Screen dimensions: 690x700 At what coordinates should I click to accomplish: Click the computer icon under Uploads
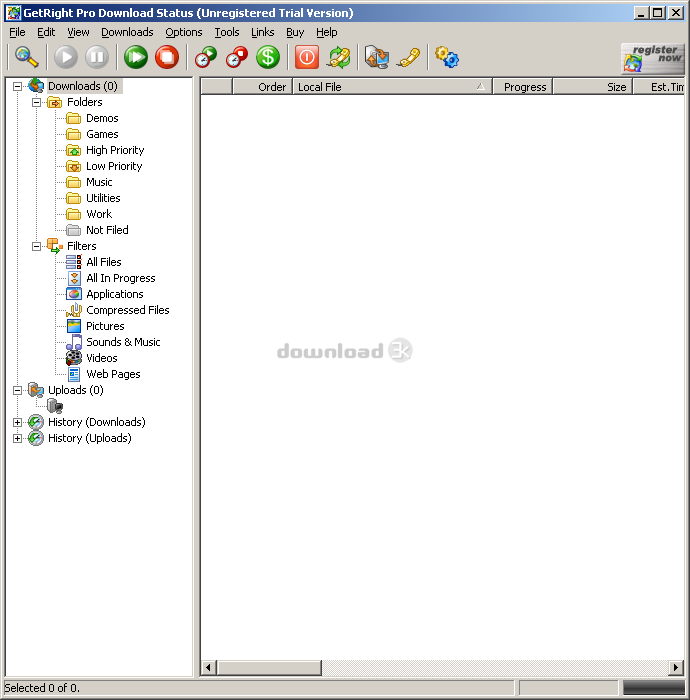tap(55, 406)
